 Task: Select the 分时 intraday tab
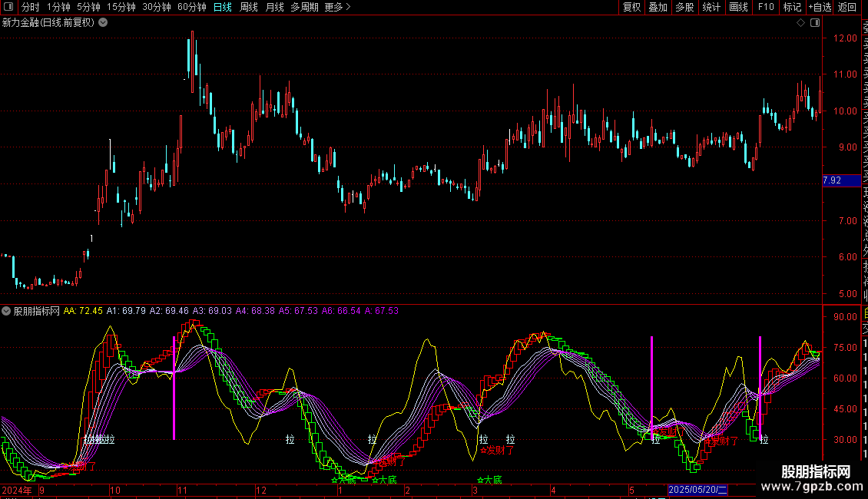pos(30,7)
